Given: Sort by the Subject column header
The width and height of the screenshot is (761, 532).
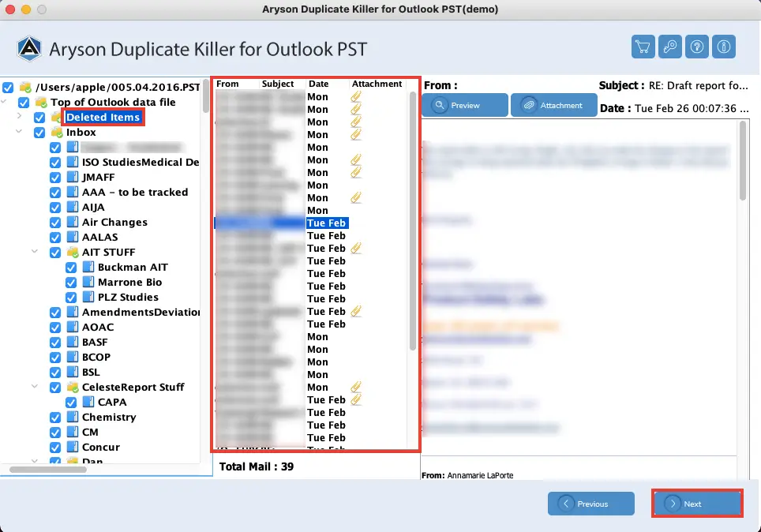Looking at the screenshot, I should pyautogui.click(x=283, y=84).
